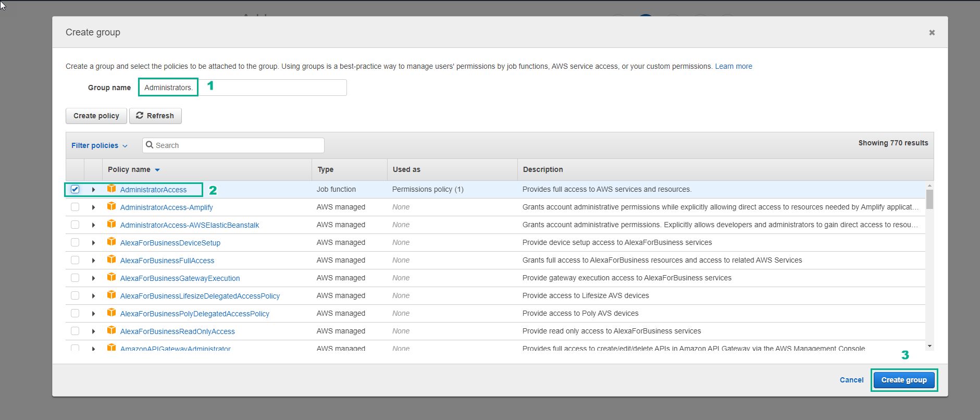Image resolution: width=980 pixels, height=420 pixels.
Task: Open the AlexaForBusinessLifesizeDelegatedAccessPolicy link
Action: [x=200, y=296]
